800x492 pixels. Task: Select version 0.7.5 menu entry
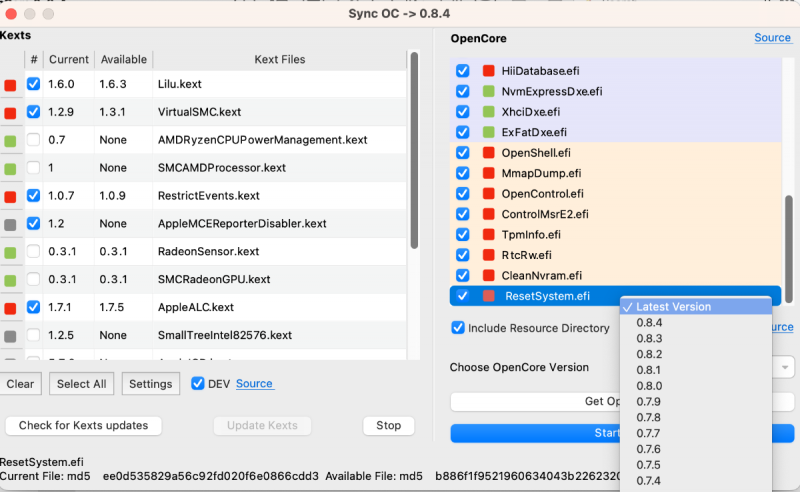coord(649,464)
